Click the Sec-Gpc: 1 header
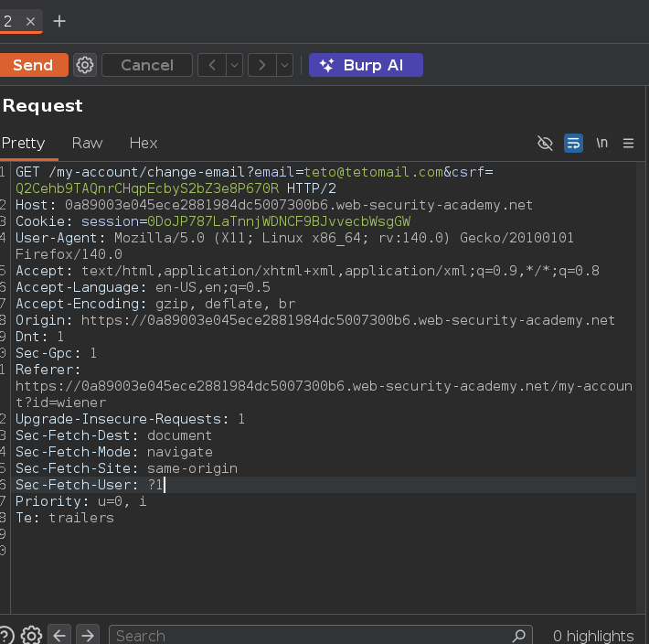The width and height of the screenshot is (649, 644). 56,353
